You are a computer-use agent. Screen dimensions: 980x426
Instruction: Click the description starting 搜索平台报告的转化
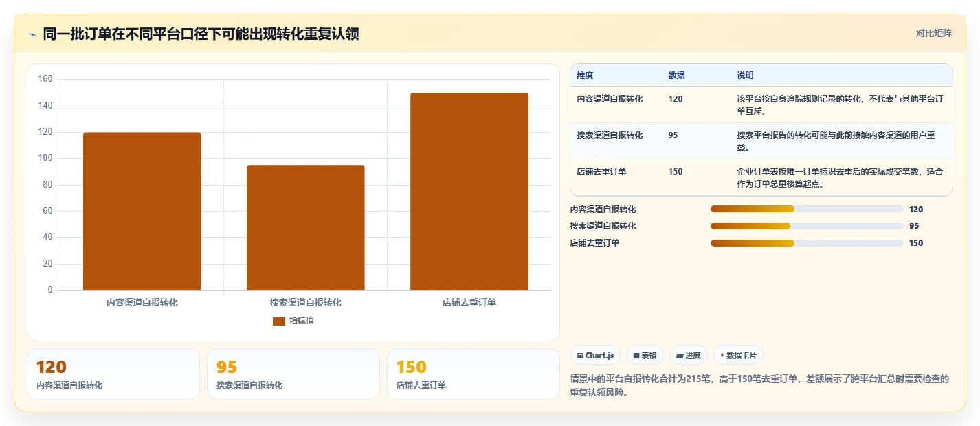pyautogui.click(x=836, y=141)
